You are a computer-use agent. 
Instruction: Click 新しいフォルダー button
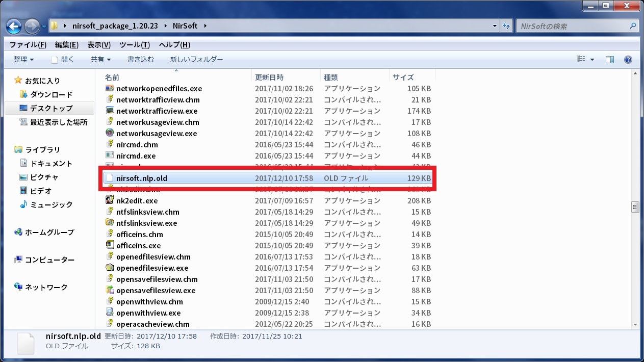coord(196,59)
